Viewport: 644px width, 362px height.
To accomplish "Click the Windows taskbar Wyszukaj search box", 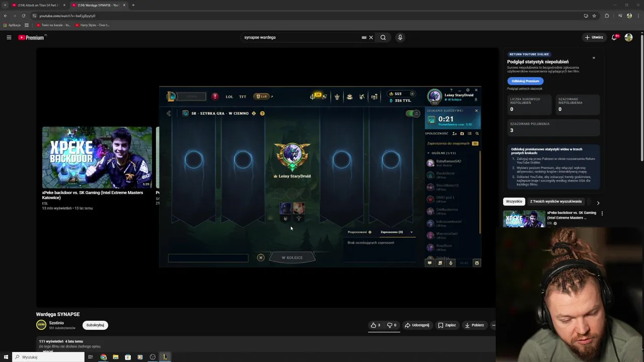I will 49,357.
